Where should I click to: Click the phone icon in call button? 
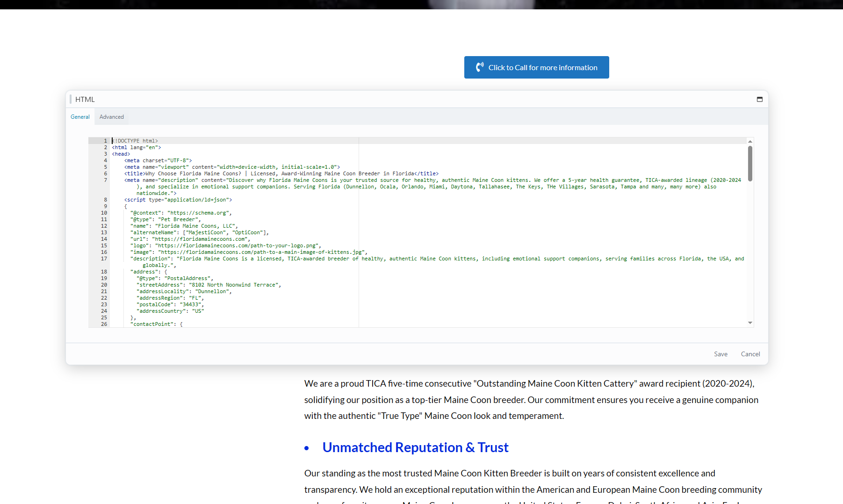(480, 67)
